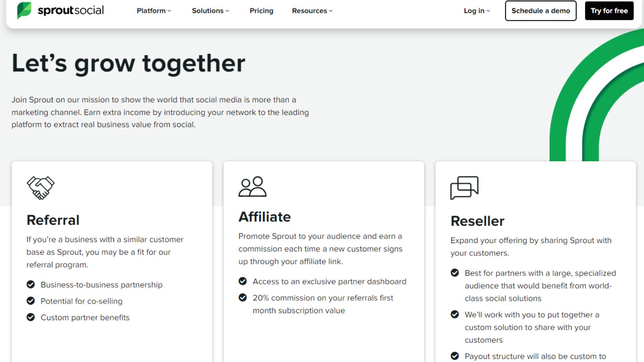Expand the Solutions dropdown menu
Screen dimensions: 644x362
coord(210,11)
